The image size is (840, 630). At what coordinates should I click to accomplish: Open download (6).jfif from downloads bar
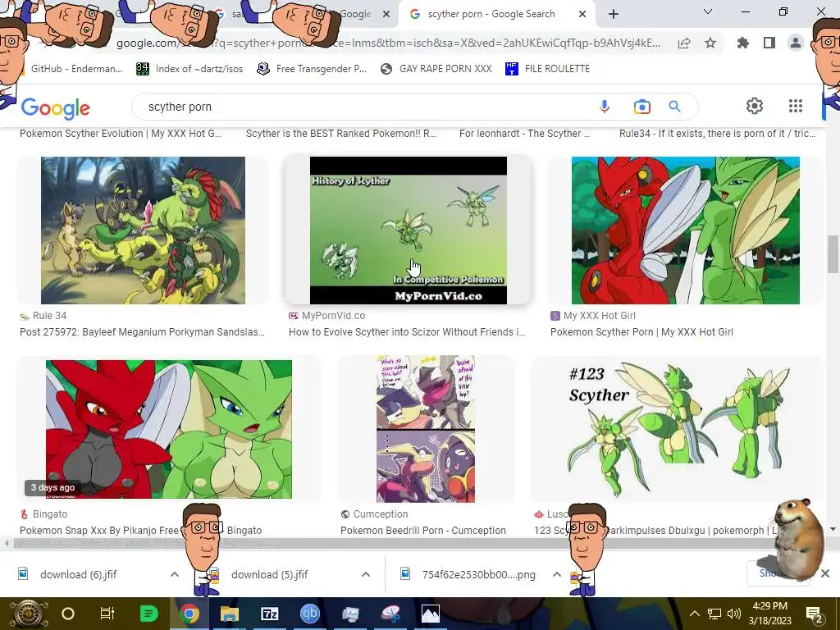(x=78, y=574)
